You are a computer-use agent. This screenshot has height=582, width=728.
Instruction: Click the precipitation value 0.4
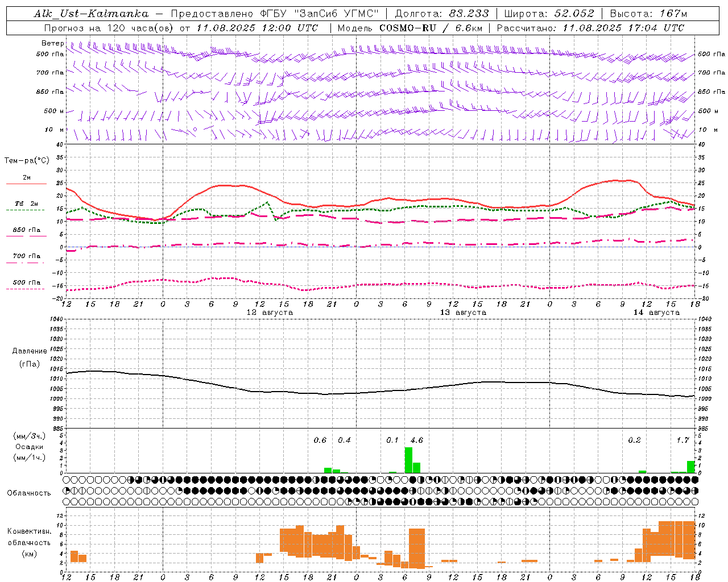344,440
